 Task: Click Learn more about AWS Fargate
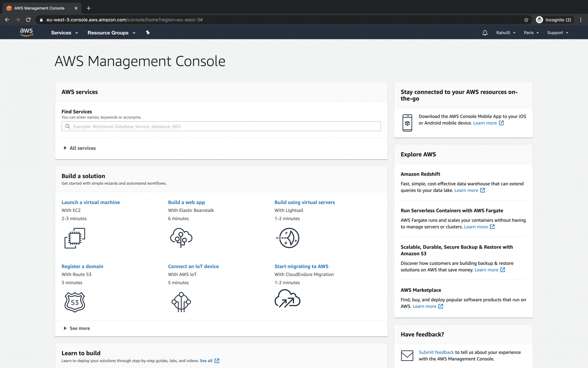coord(476,226)
